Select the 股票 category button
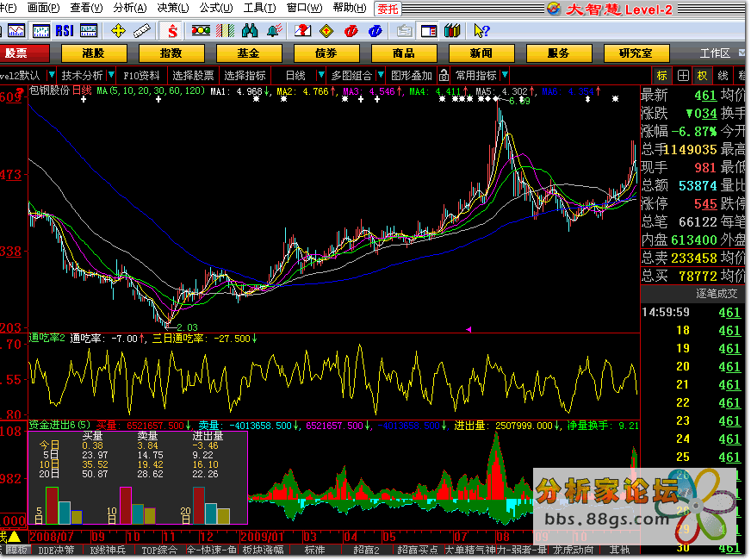Image resolution: width=751 pixels, height=560 pixels. 23,53
